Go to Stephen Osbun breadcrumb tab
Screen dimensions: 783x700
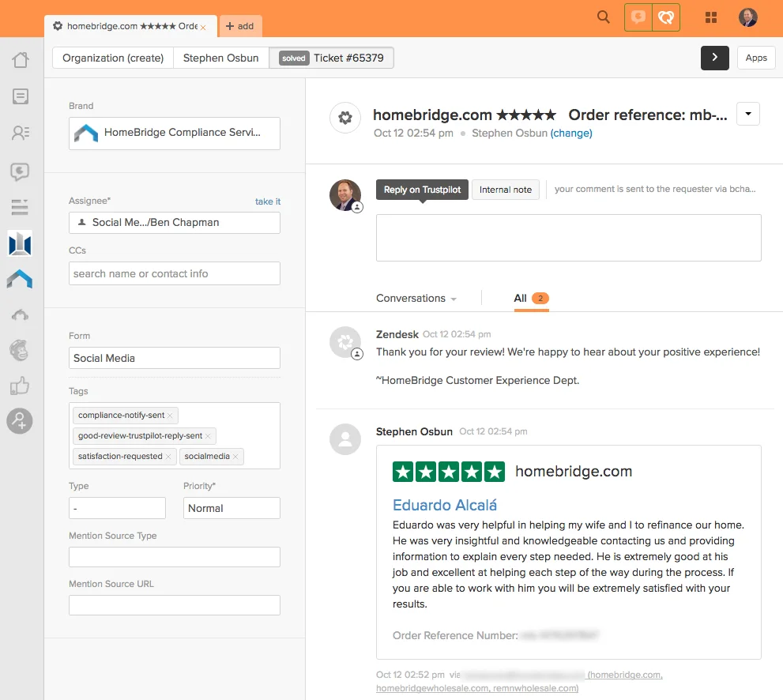(220, 58)
